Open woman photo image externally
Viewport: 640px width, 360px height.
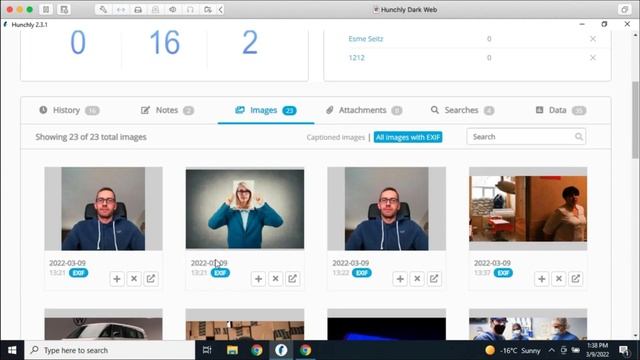(x=293, y=279)
